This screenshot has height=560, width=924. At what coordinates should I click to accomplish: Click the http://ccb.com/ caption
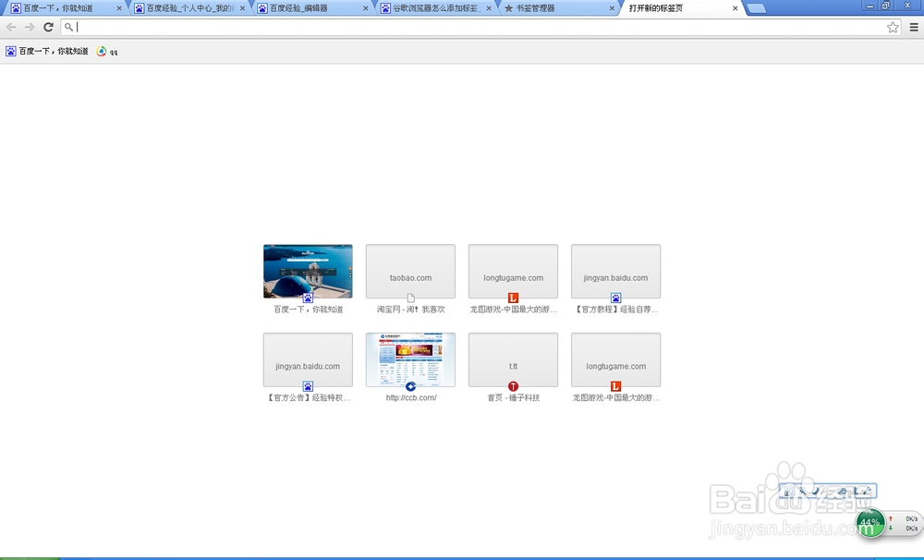(411, 398)
